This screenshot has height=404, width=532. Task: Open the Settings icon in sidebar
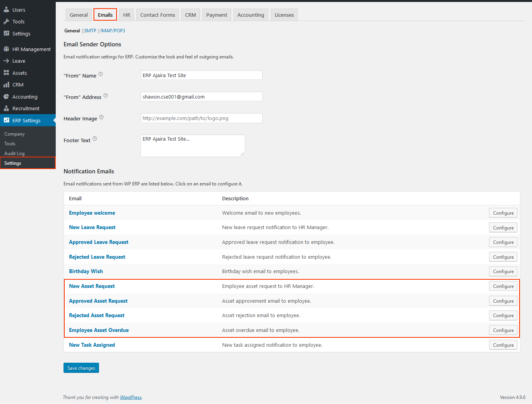(7, 34)
